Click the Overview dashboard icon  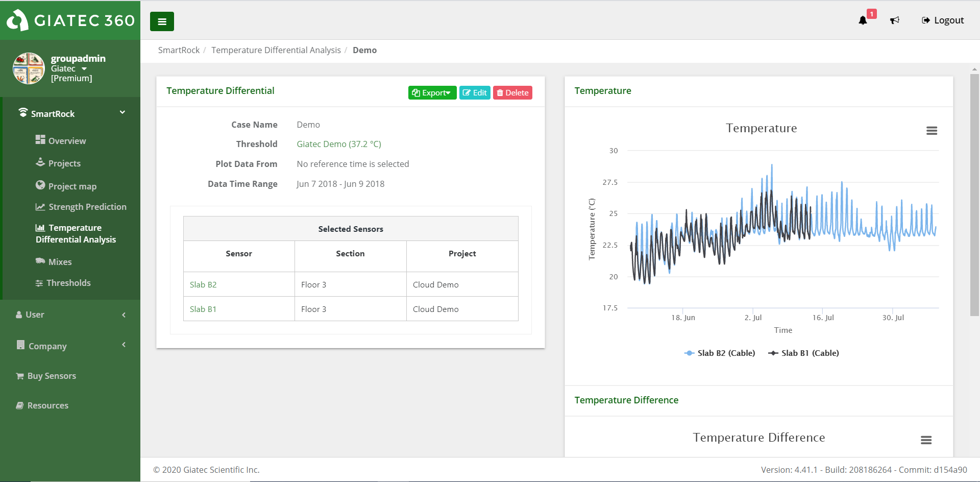coord(40,139)
